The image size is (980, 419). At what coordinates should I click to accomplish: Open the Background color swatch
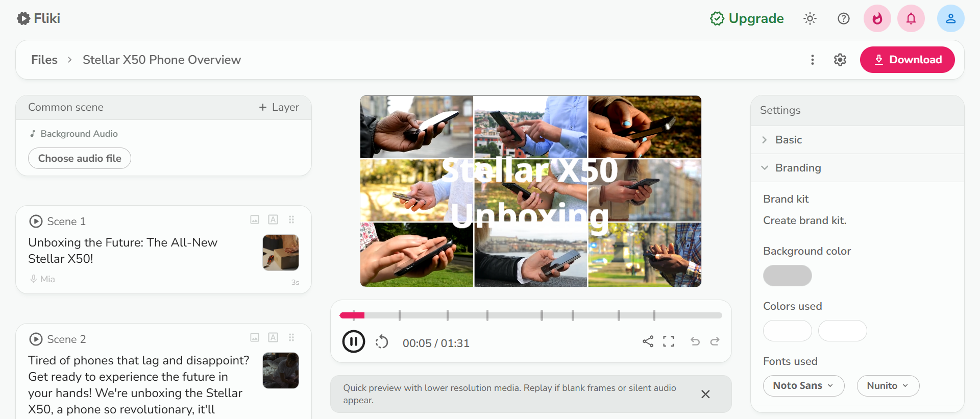point(788,276)
